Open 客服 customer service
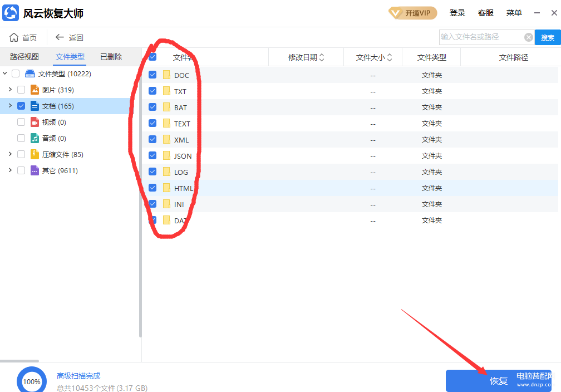This screenshot has height=392, width=561. [486, 13]
